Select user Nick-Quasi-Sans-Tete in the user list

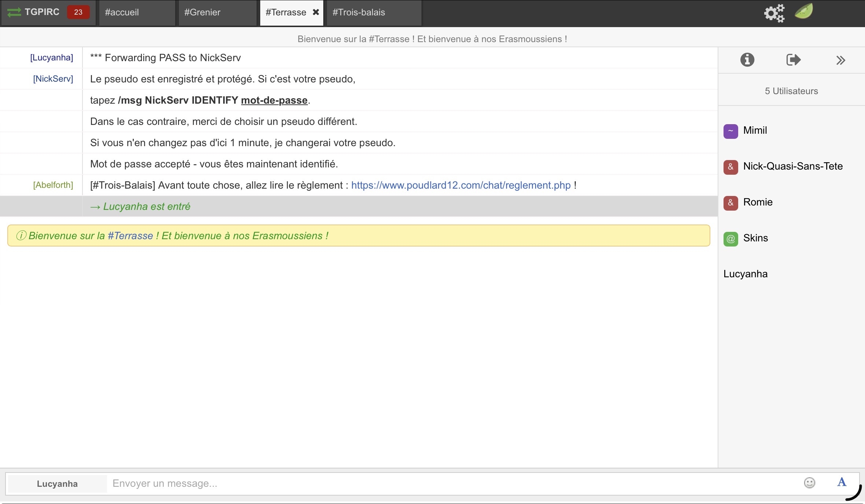pyautogui.click(x=792, y=166)
